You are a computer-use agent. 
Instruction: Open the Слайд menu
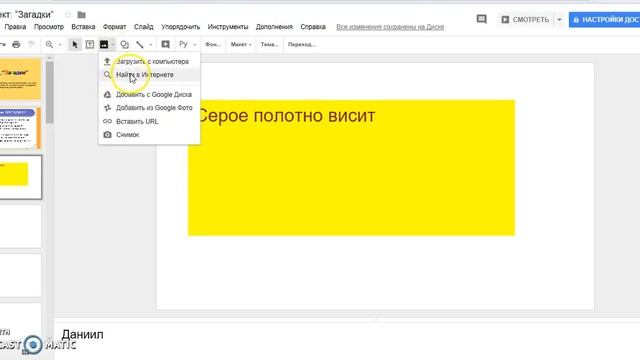coord(144,27)
